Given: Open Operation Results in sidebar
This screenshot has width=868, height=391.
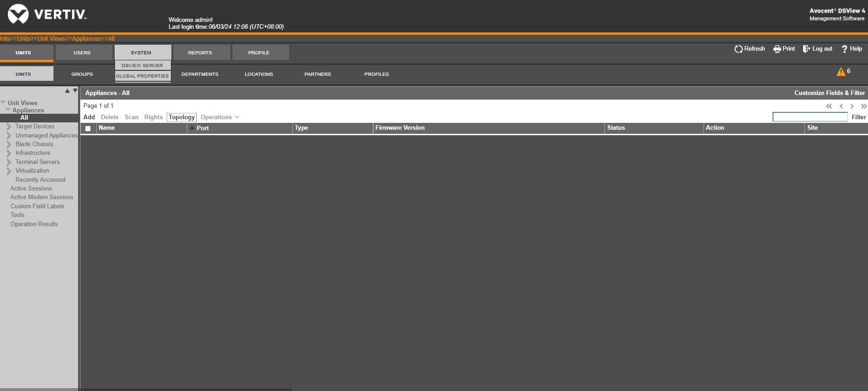Looking at the screenshot, I should click(x=34, y=224).
